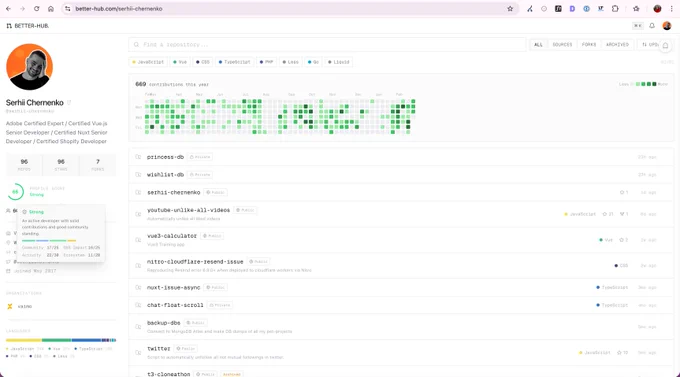Viewport: 680px width, 377px height.
Task: Click the 96 stars stat
Action: (61, 165)
